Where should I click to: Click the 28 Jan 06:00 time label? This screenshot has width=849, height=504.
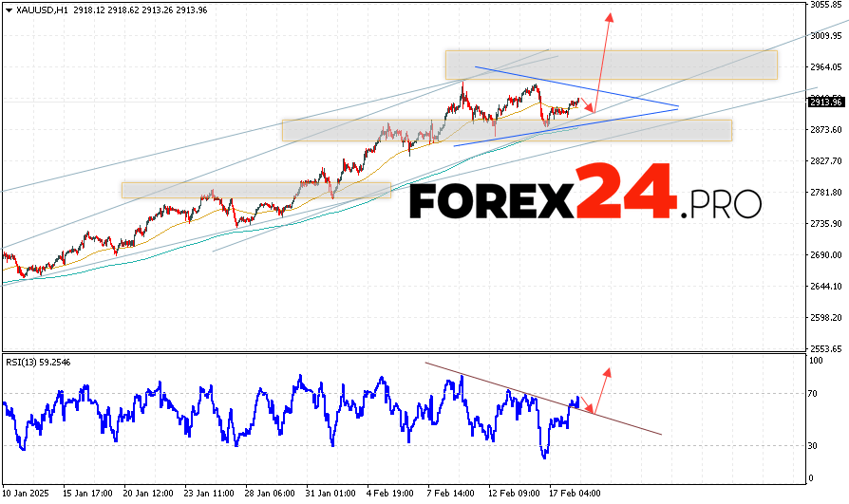point(270,494)
